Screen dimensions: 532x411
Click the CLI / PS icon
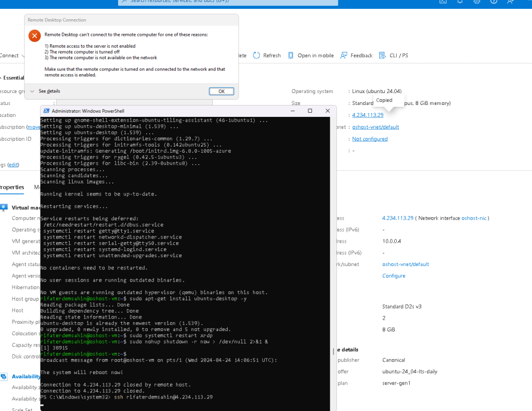[382, 55]
